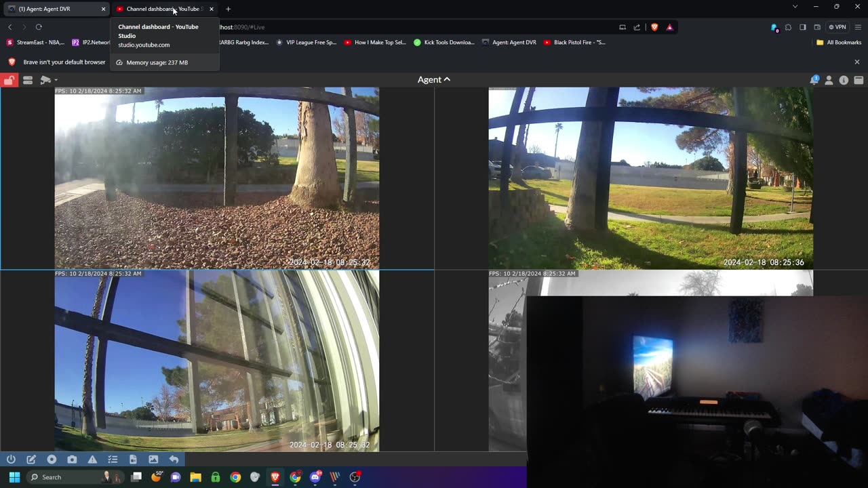
Task: Close the Channel dashboard tab
Action: point(212,9)
